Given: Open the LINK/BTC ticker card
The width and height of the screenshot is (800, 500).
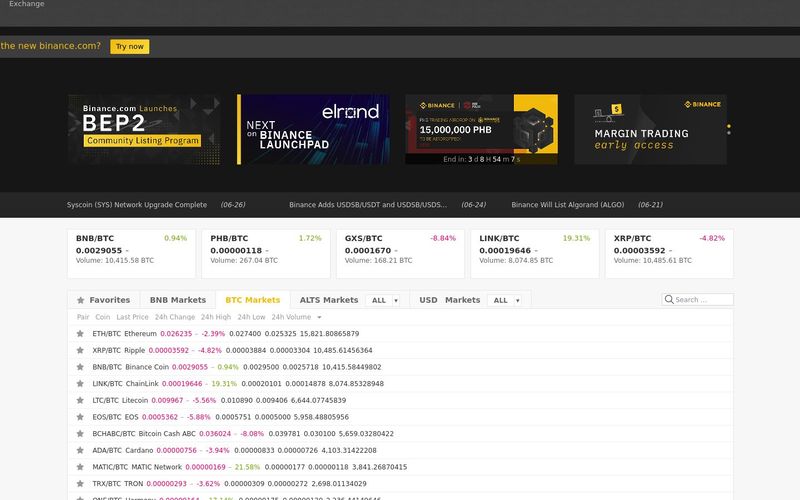Looking at the screenshot, I should (535, 254).
